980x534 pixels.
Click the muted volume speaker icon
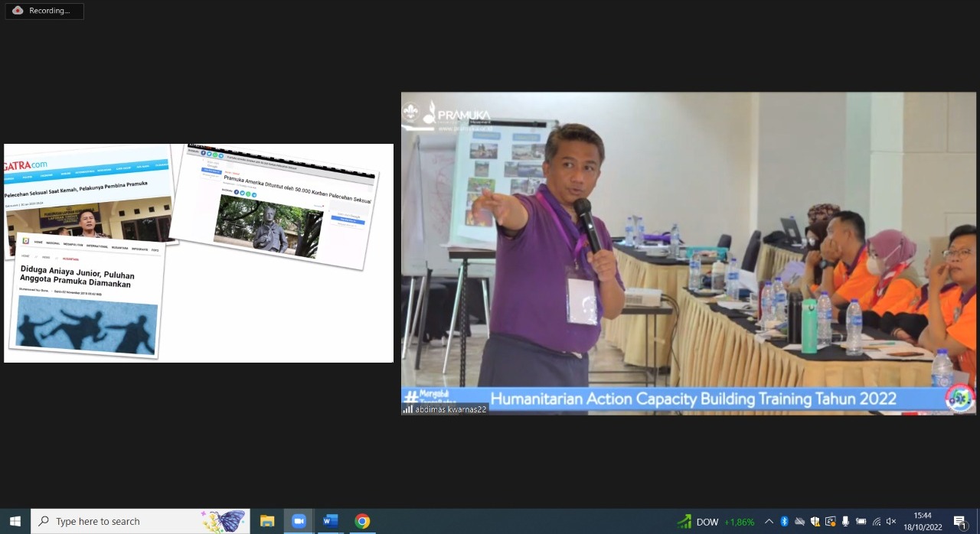pos(891,522)
